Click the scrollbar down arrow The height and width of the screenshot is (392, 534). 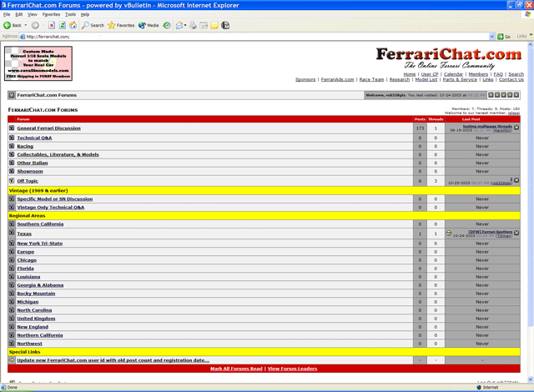[531, 379]
